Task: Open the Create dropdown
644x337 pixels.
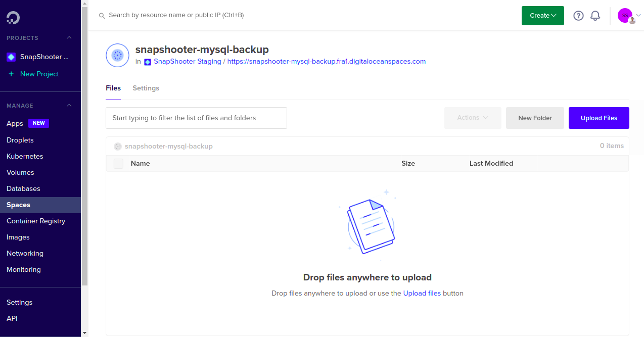Action: click(543, 16)
